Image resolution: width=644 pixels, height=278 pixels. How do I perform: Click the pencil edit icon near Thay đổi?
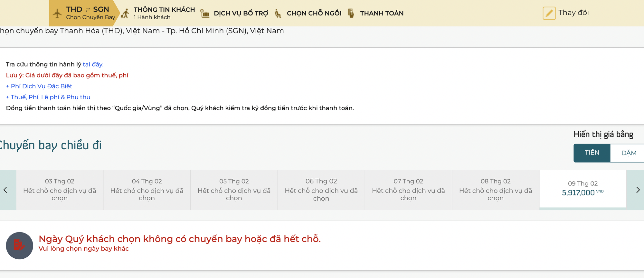point(549,13)
